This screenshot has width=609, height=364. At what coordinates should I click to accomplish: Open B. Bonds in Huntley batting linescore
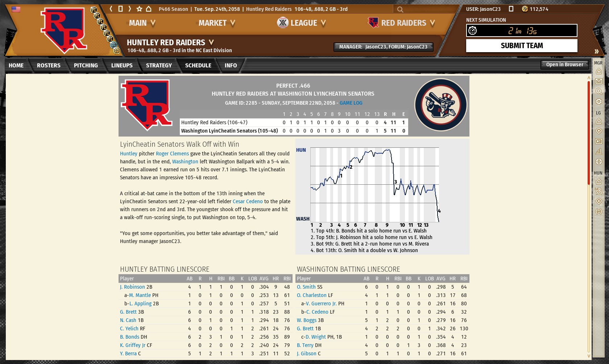pyautogui.click(x=129, y=337)
